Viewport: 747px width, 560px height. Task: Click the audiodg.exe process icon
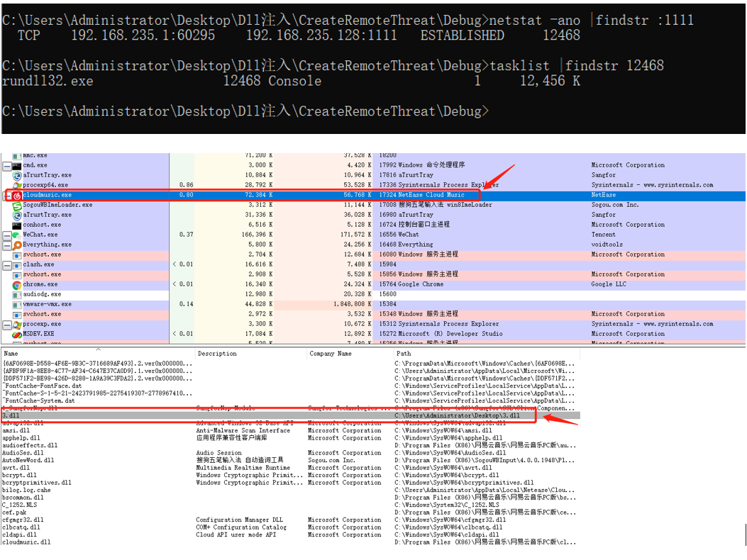point(17,294)
